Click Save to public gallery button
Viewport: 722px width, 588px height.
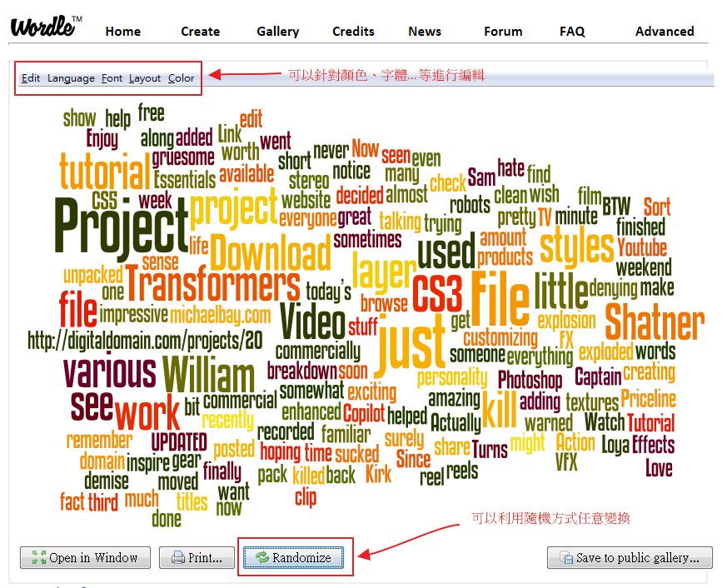coord(630,558)
